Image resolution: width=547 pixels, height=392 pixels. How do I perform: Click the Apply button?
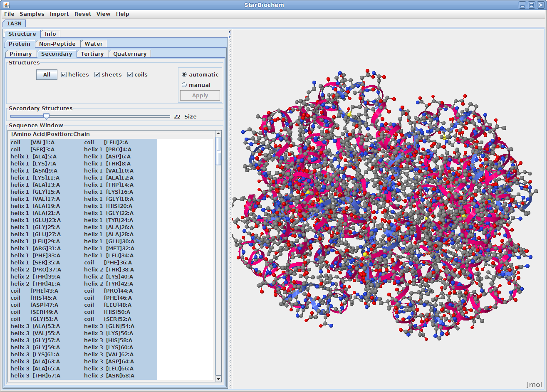(200, 96)
